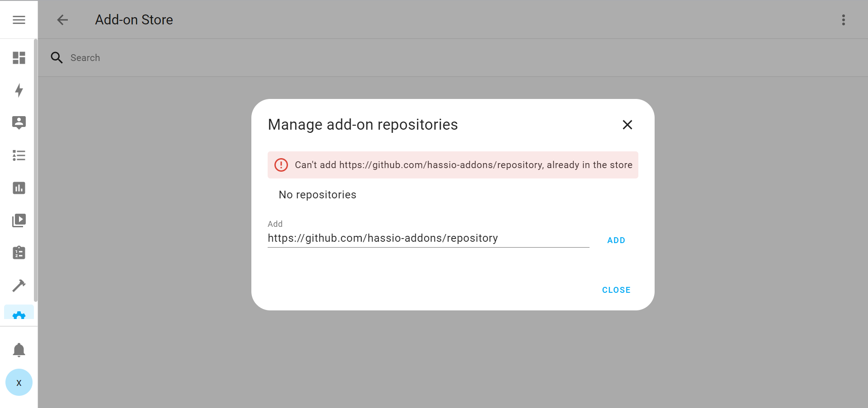This screenshot has width=868, height=408.
Task: Open the History bar-chart icon
Action: (x=19, y=188)
